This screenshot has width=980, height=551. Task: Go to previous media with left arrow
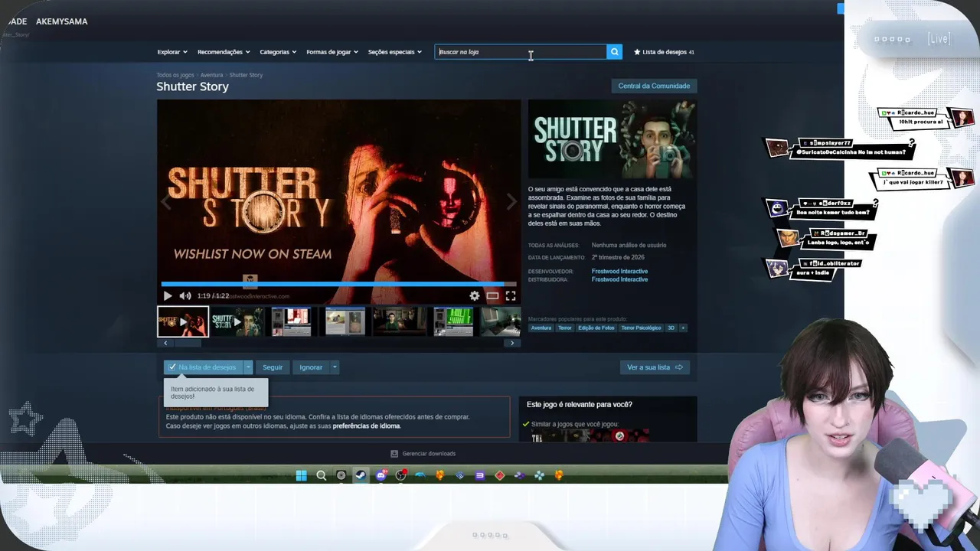pos(166,202)
